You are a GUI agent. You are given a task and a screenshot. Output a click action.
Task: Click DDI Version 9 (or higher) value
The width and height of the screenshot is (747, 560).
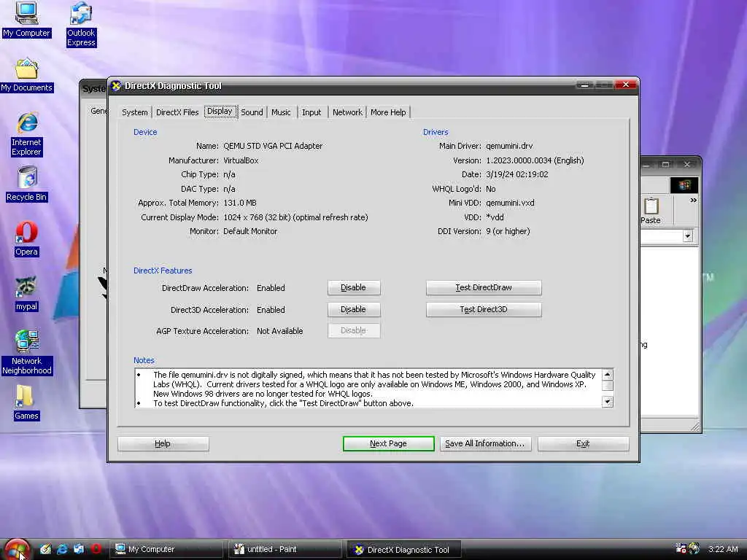(508, 231)
